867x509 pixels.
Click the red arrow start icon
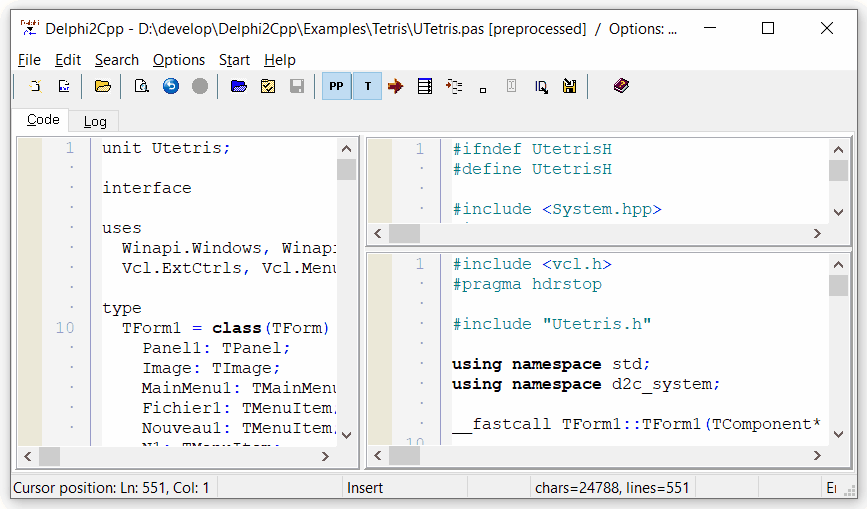395,86
